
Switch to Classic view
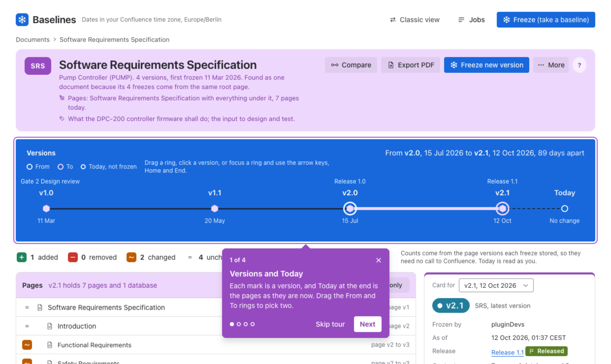415,20
